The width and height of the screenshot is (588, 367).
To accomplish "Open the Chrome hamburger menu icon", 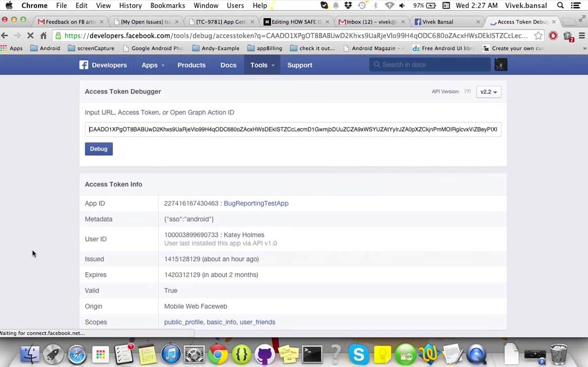I will (582, 36).
